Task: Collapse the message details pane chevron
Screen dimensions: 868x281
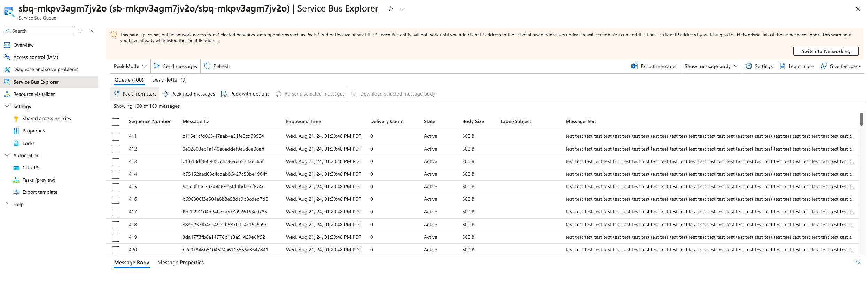Action: point(858,262)
